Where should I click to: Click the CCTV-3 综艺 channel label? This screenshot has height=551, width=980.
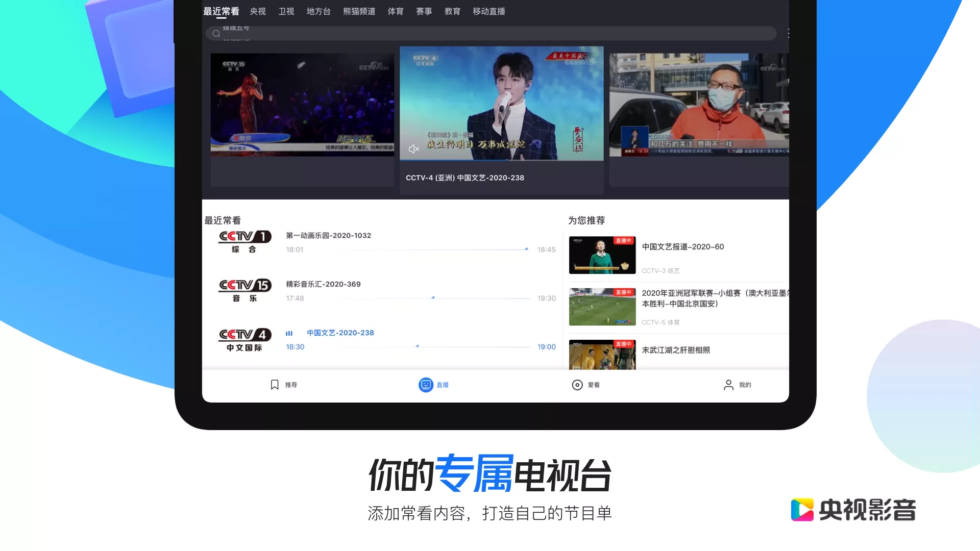click(x=660, y=270)
